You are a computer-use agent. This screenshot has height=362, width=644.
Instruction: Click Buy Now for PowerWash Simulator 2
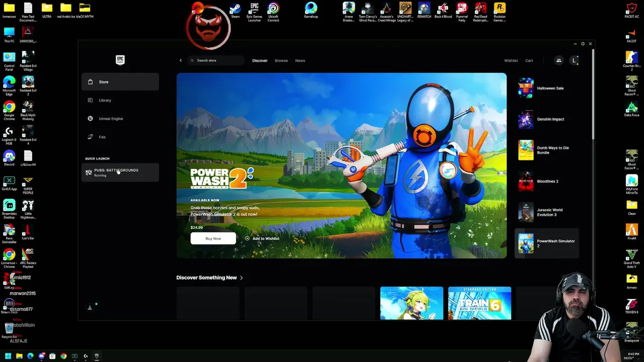[x=213, y=238]
